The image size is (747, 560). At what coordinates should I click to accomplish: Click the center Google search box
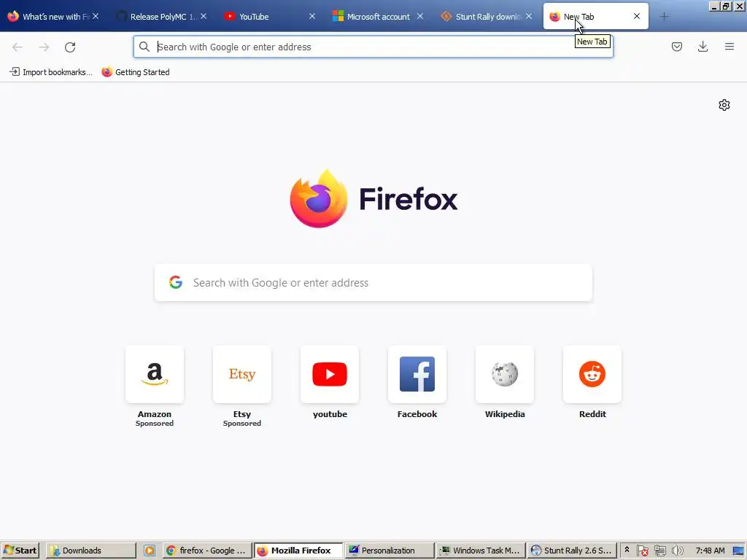(373, 282)
